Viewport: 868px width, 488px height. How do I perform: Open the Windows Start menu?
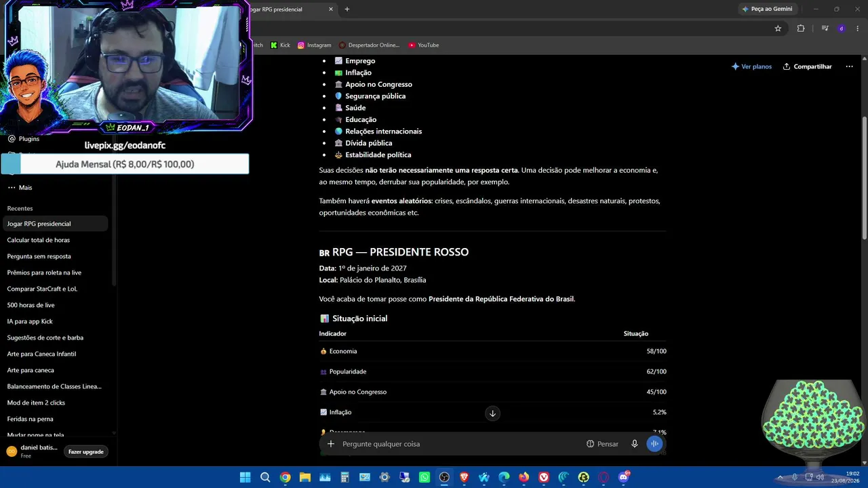point(245,477)
